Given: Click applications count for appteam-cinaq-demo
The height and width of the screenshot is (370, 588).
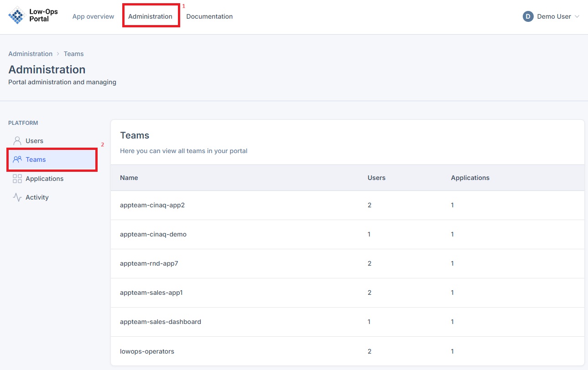Looking at the screenshot, I should pyautogui.click(x=453, y=234).
